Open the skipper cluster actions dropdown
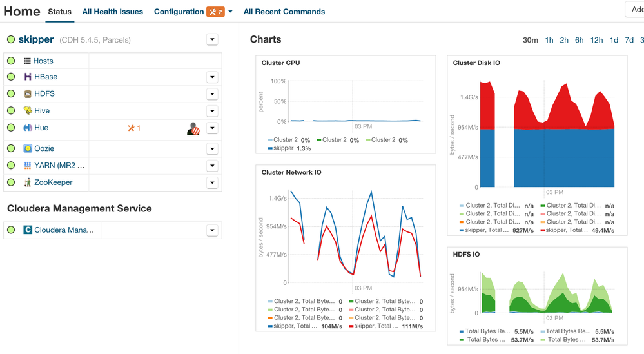The image size is (644, 354). (212, 39)
